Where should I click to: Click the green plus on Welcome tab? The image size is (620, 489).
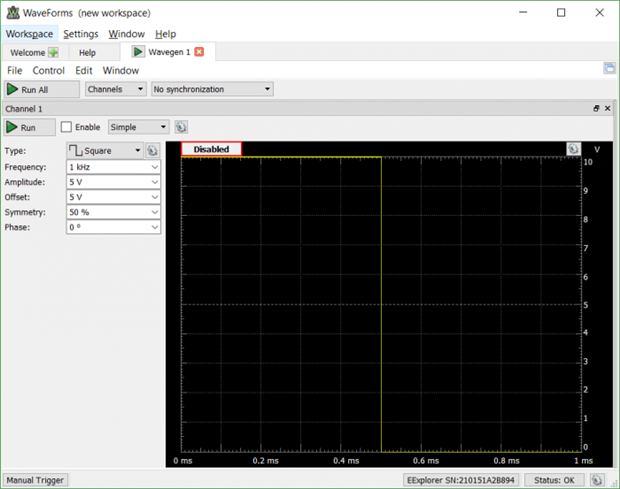pyautogui.click(x=53, y=52)
